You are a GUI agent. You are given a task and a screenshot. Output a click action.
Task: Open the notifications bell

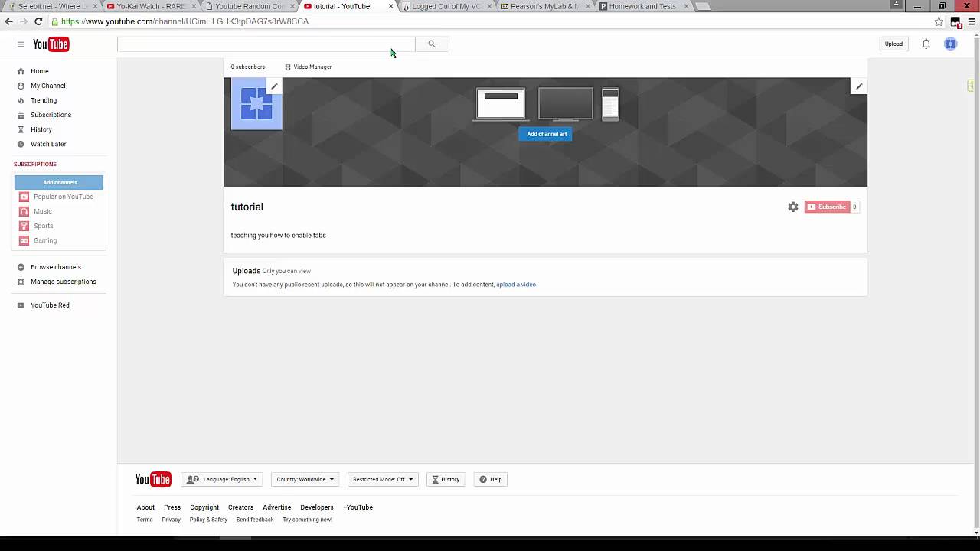[x=926, y=44]
